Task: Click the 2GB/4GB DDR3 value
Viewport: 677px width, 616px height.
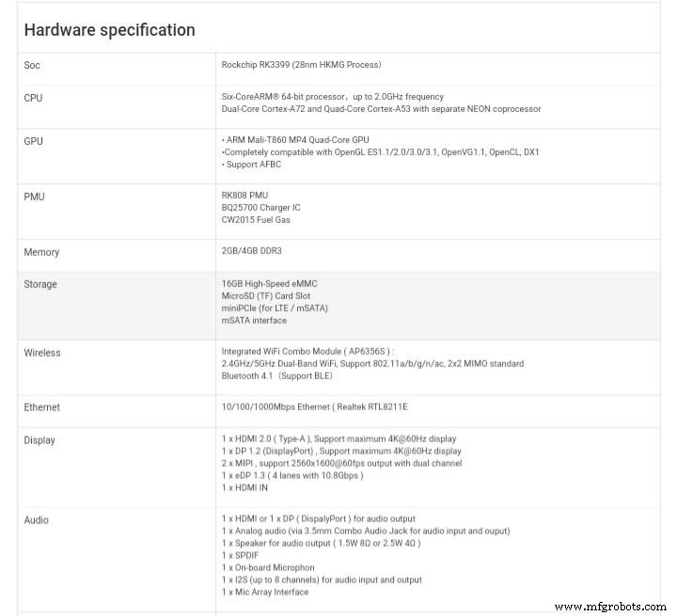Action: click(x=251, y=251)
